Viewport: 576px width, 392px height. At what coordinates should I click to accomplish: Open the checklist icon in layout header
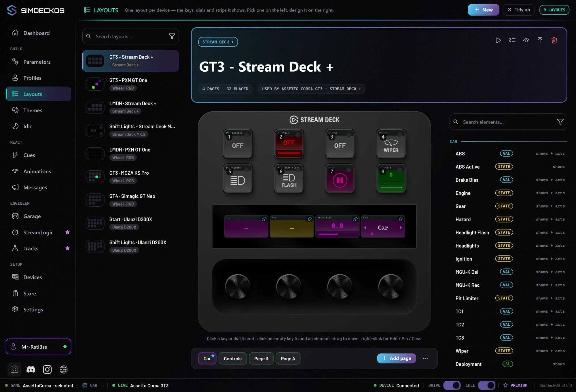click(512, 40)
